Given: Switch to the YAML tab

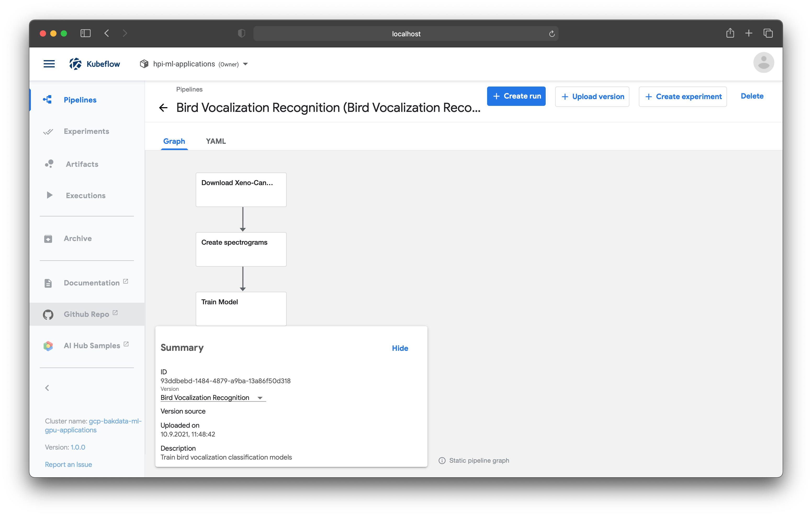Looking at the screenshot, I should (x=216, y=141).
